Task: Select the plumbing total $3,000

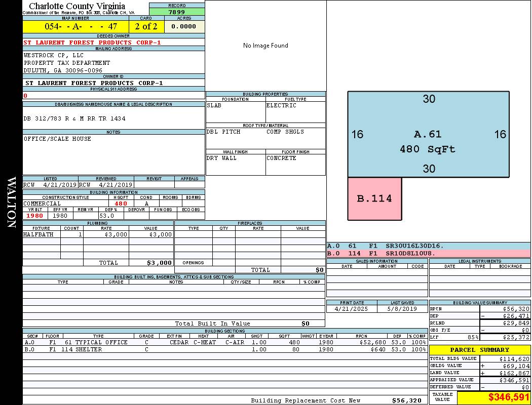Action: pos(159,263)
